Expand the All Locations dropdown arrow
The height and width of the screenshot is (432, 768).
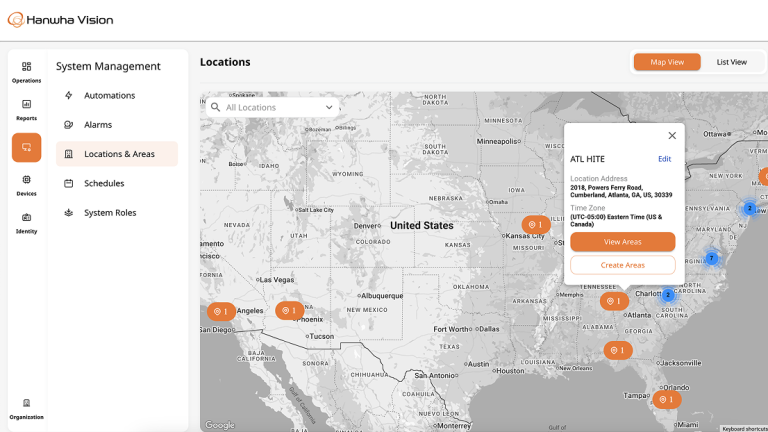click(x=329, y=107)
